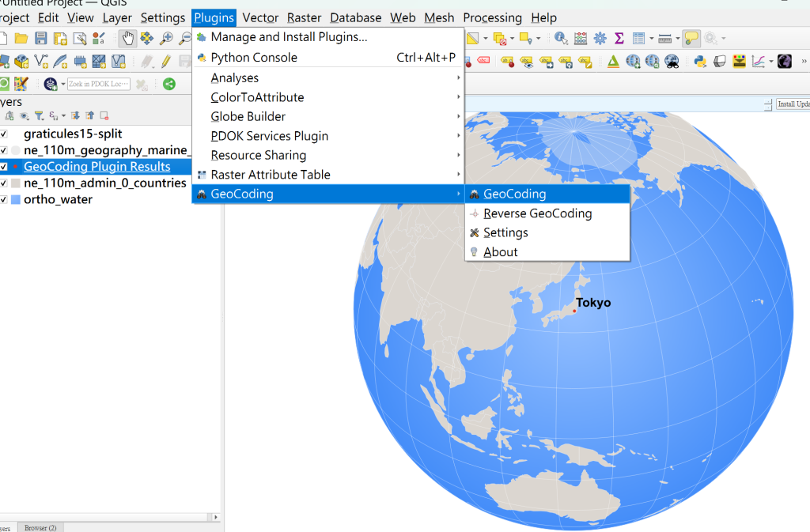This screenshot has height=532, width=810.
Task: Show Statistical Summary via the sigma icon
Action: (619, 38)
